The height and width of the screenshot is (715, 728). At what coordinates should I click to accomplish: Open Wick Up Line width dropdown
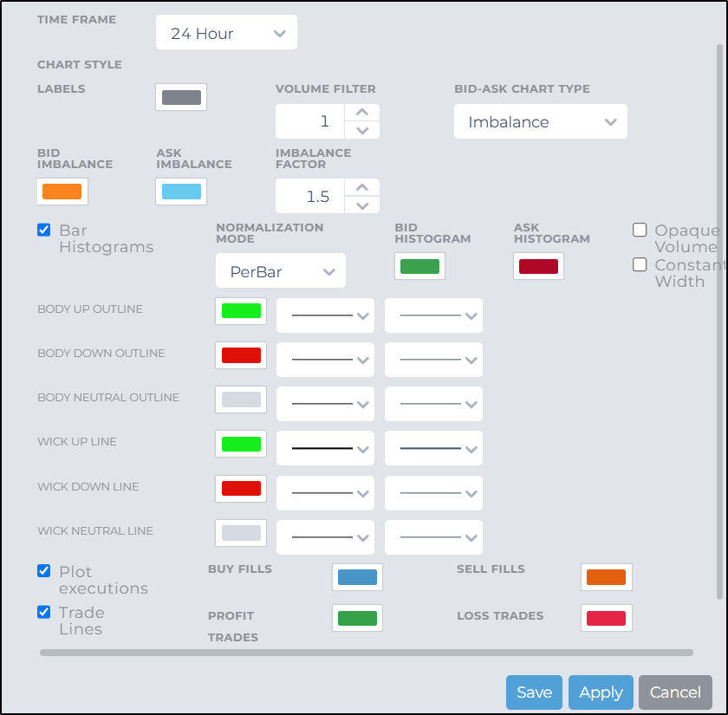point(433,449)
